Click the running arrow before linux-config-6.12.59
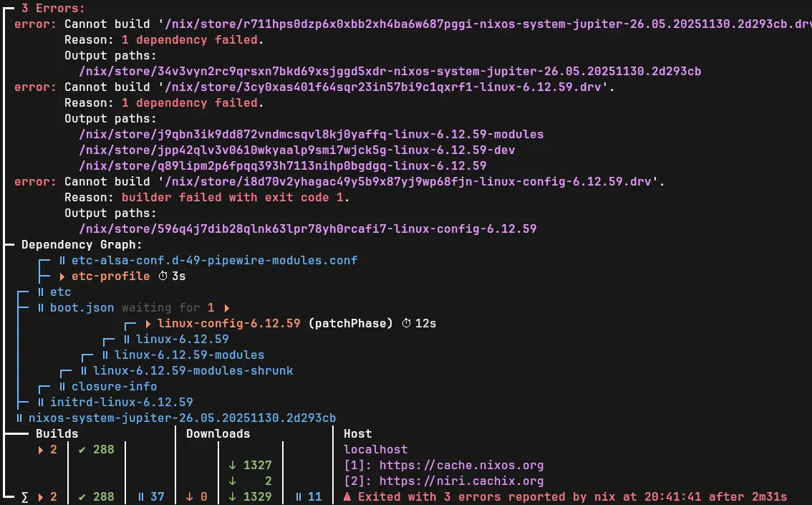 148,324
